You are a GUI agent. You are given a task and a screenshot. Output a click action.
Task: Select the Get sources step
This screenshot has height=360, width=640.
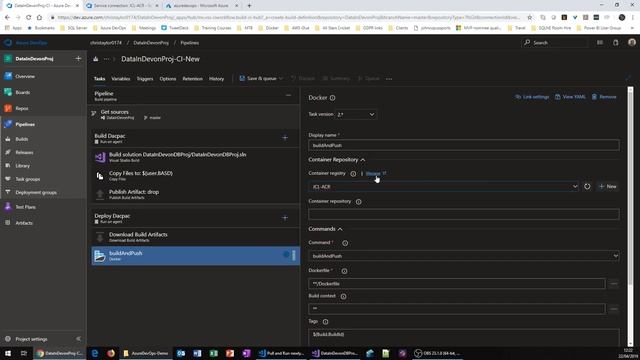click(x=196, y=114)
